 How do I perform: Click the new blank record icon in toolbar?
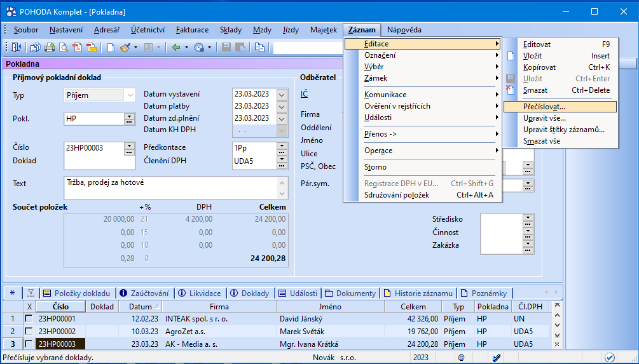click(x=111, y=48)
